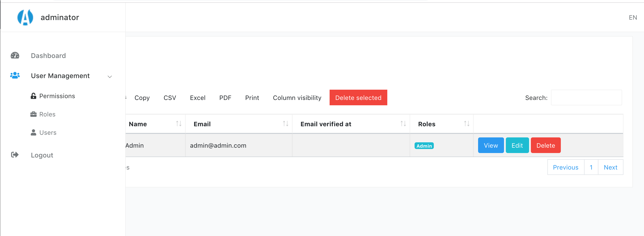The height and width of the screenshot is (236, 644).
Task: Collapse the User Management chevron
Action: pos(110,76)
